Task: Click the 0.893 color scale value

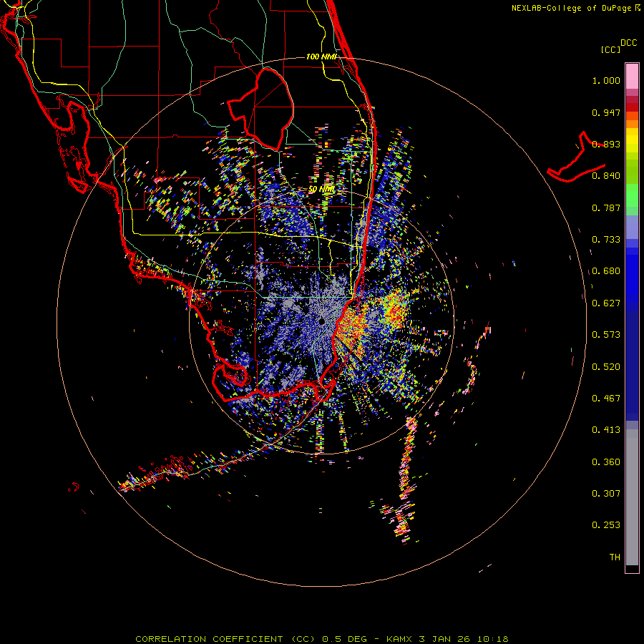Action: click(606, 144)
